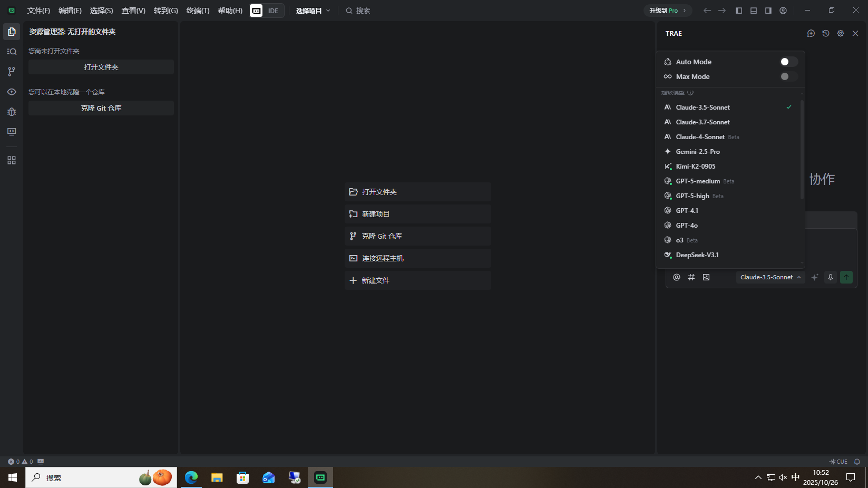Open TRAE settings gear
The image size is (868, 488).
(x=840, y=33)
